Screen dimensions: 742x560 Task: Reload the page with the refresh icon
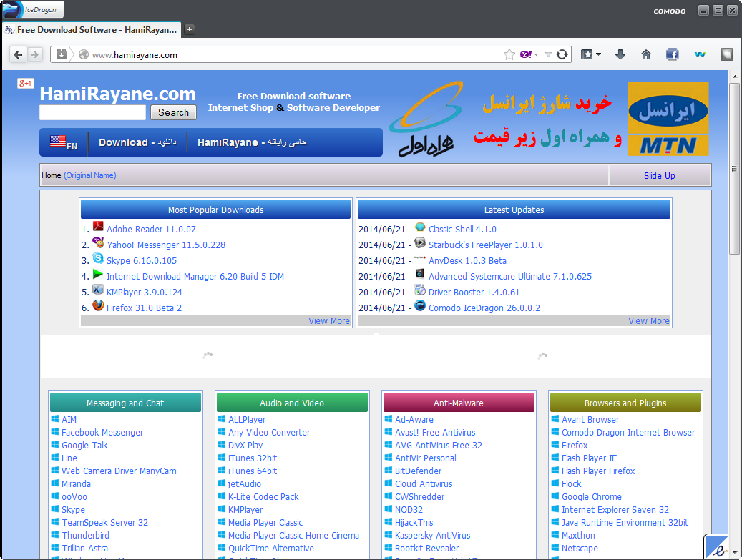point(562,54)
